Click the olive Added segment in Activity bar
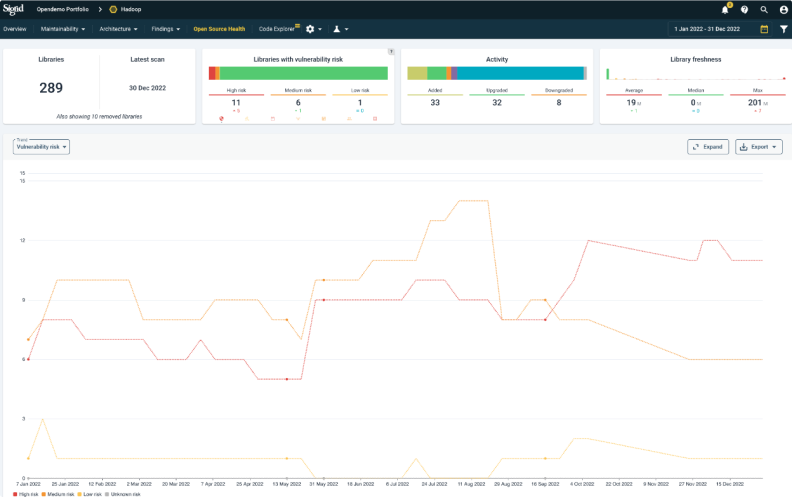Image resolution: width=792 pixels, height=497 pixels. click(417, 73)
